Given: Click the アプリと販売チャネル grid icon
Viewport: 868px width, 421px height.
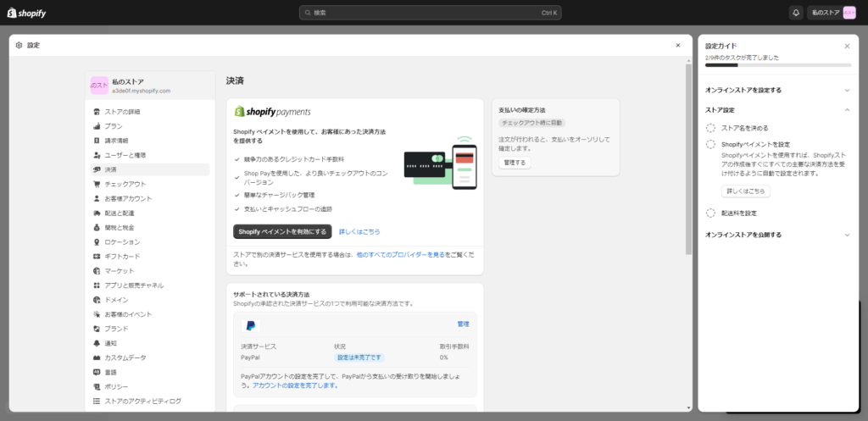Looking at the screenshot, I should 97,285.
